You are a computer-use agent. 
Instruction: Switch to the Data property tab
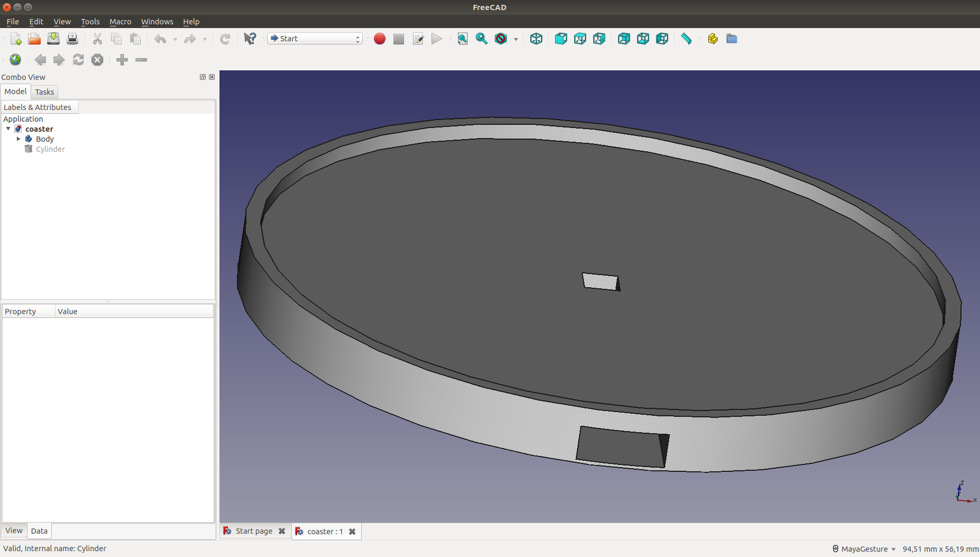tap(39, 531)
